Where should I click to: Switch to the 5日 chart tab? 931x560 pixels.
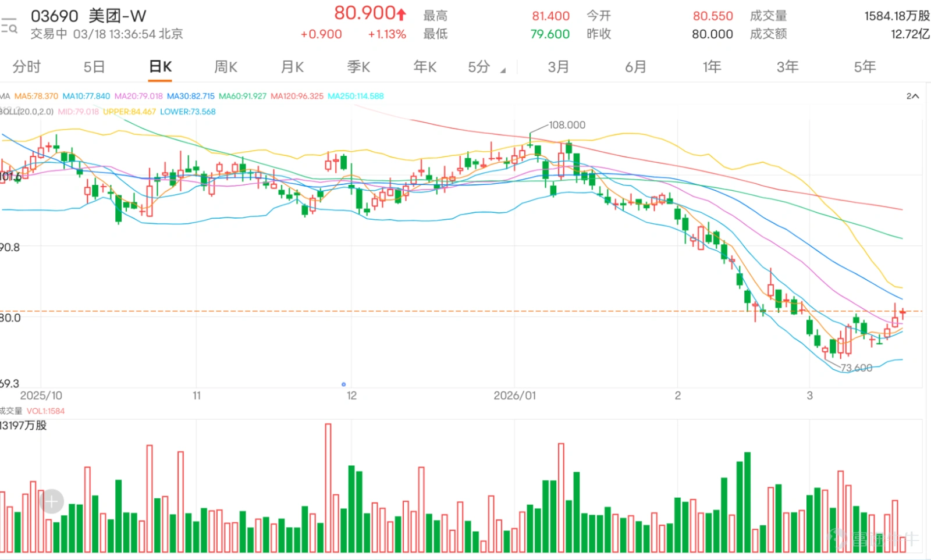pyautogui.click(x=94, y=67)
